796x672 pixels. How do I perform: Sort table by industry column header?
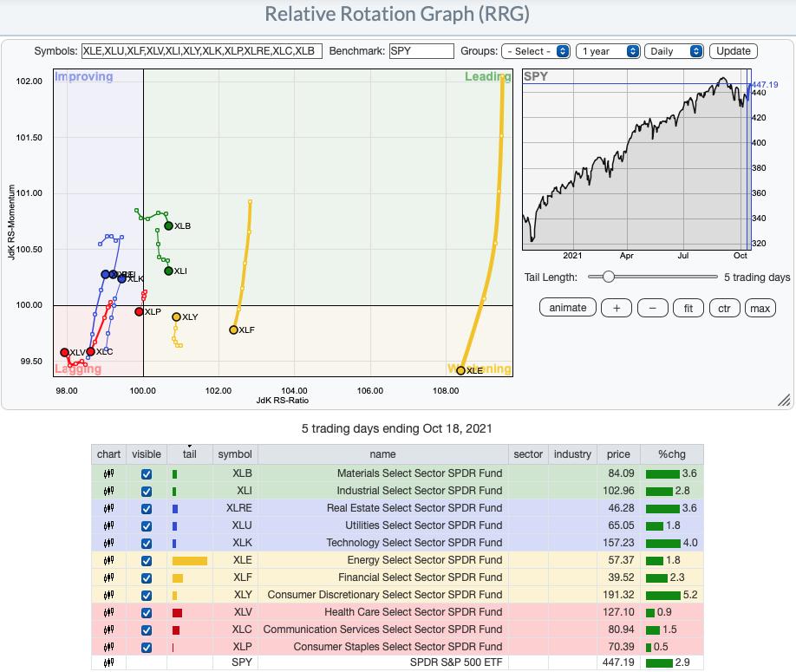pos(572,454)
